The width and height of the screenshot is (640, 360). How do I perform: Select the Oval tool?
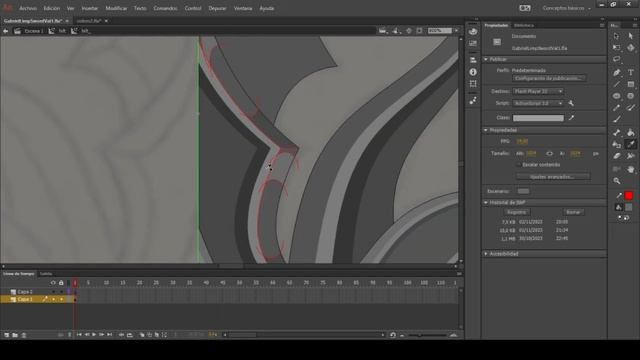point(616,96)
